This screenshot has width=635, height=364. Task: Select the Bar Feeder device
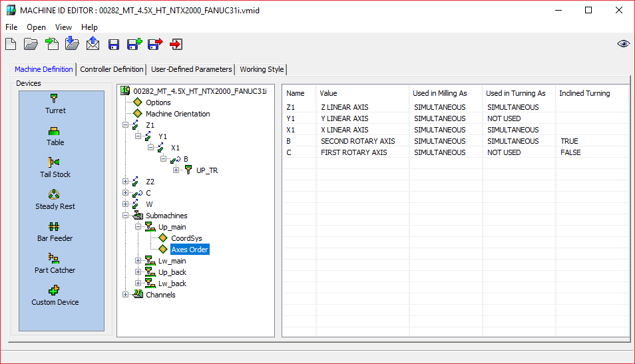(x=55, y=232)
